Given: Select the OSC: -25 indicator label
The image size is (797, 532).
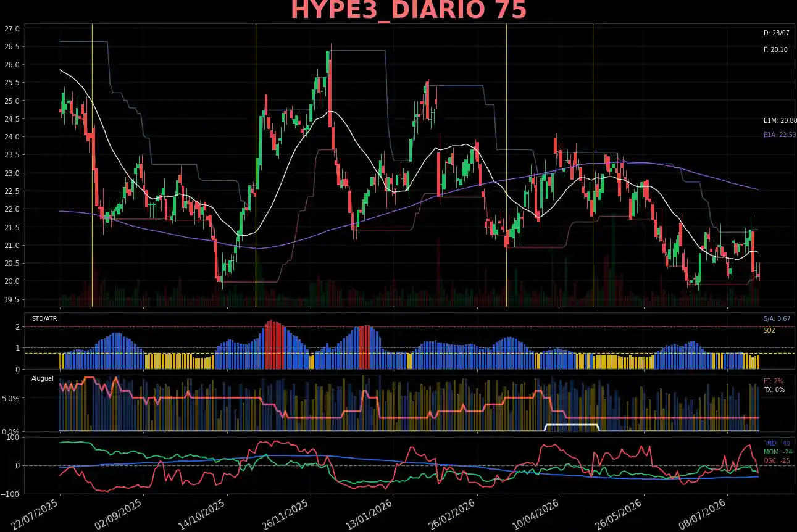Looking at the screenshot, I should (777, 460).
